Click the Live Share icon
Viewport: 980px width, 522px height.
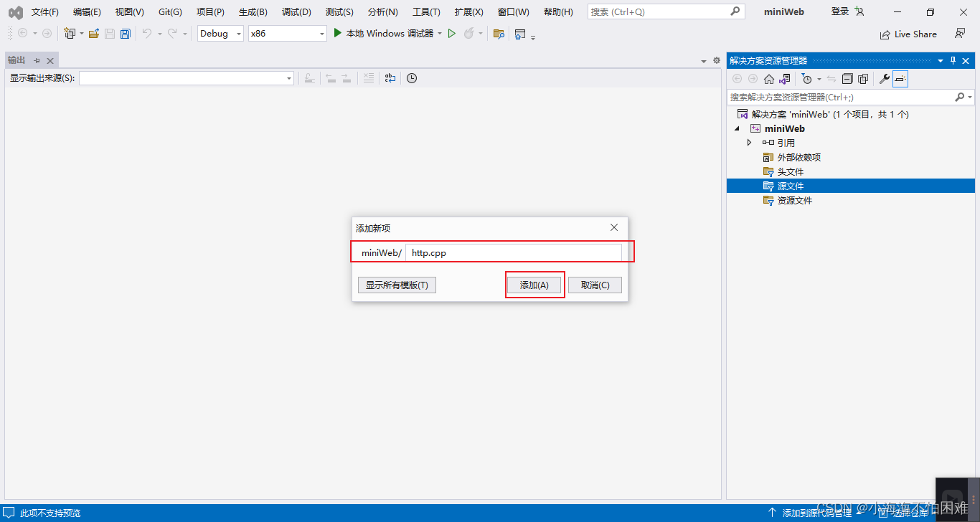coord(908,34)
